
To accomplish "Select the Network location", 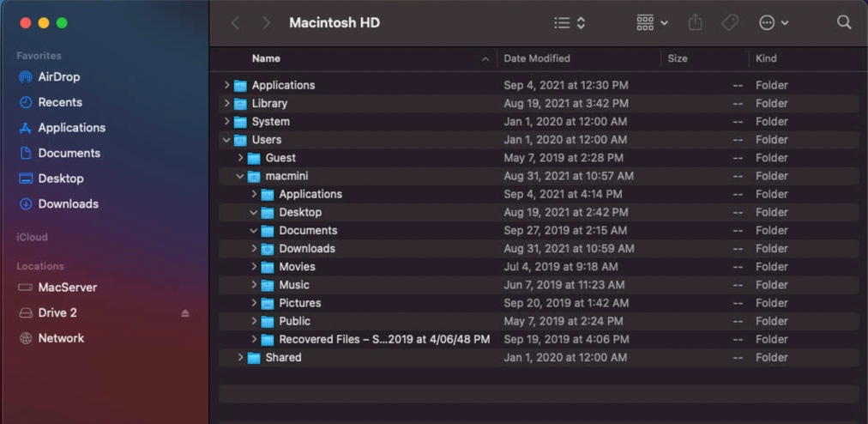I will coord(61,338).
